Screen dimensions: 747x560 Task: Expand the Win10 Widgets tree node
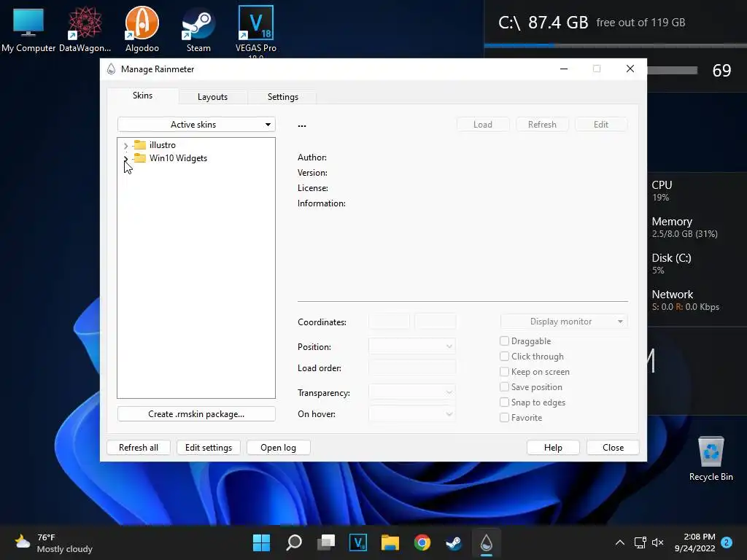(x=125, y=158)
